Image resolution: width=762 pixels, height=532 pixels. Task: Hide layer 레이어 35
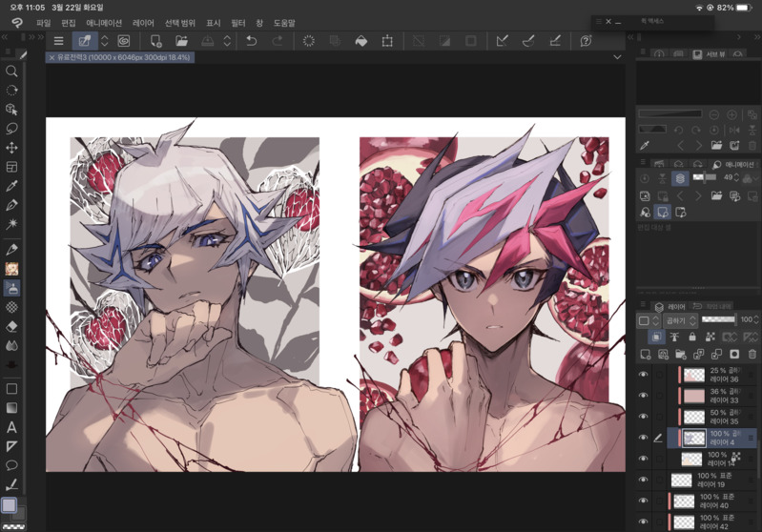(x=644, y=417)
